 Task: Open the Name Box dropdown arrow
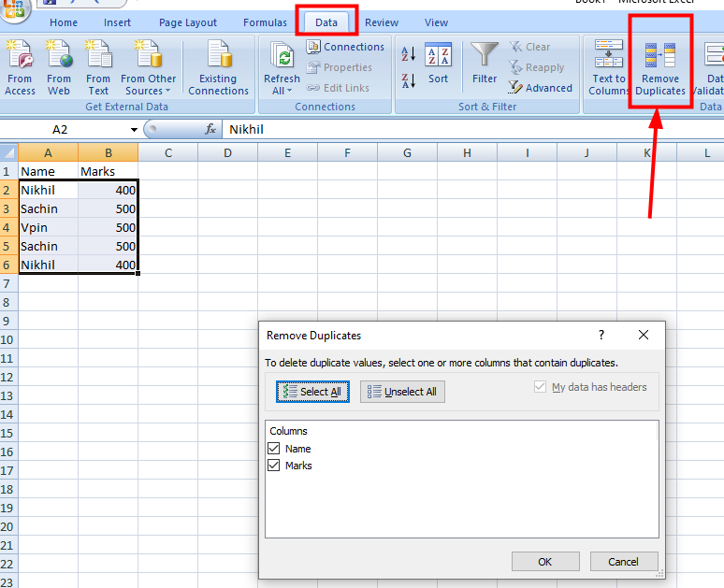tap(134, 130)
